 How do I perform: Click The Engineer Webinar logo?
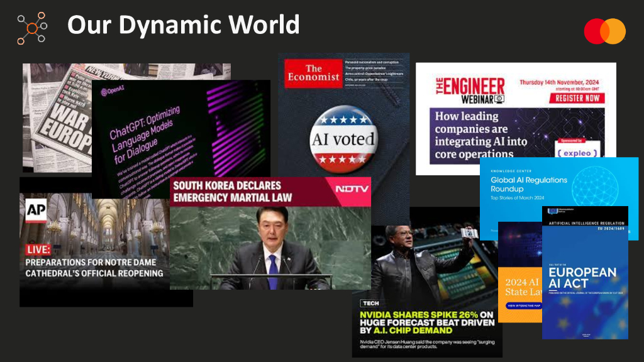tap(470, 90)
